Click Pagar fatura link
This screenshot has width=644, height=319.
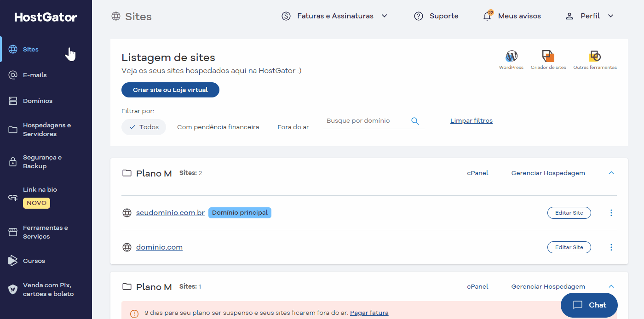(x=369, y=313)
